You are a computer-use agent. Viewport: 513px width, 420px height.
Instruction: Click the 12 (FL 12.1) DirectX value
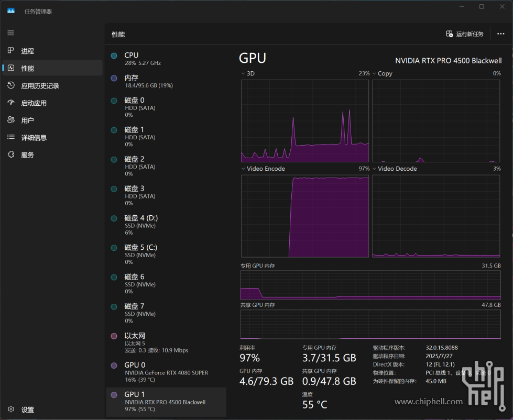pyautogui.click(x=440, y=364)
